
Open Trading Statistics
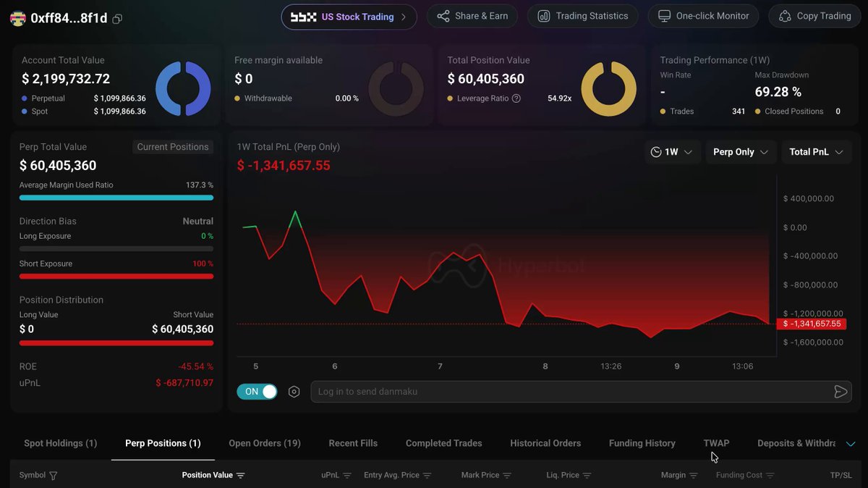583,16
